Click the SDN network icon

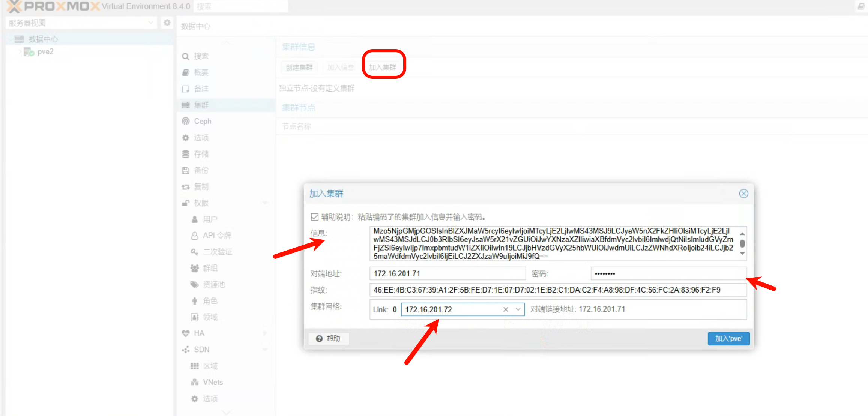(x=186, y=350)
